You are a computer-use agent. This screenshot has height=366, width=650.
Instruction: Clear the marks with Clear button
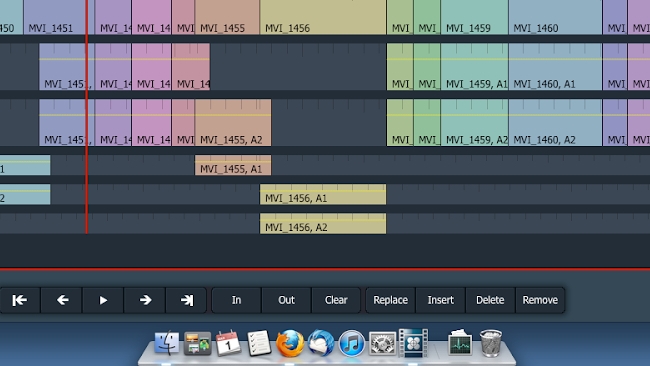point(336,300)
